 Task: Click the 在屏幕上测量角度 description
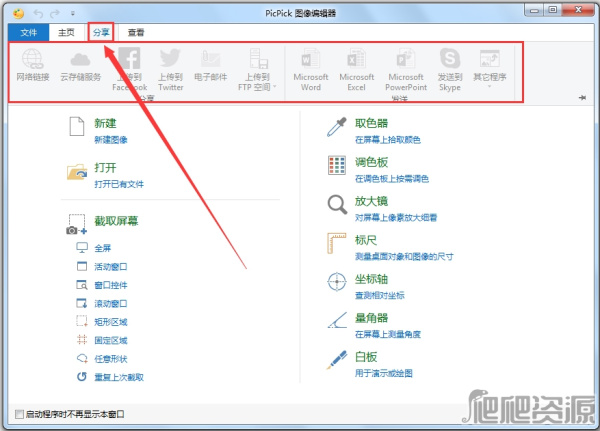(x=388, y=334)
